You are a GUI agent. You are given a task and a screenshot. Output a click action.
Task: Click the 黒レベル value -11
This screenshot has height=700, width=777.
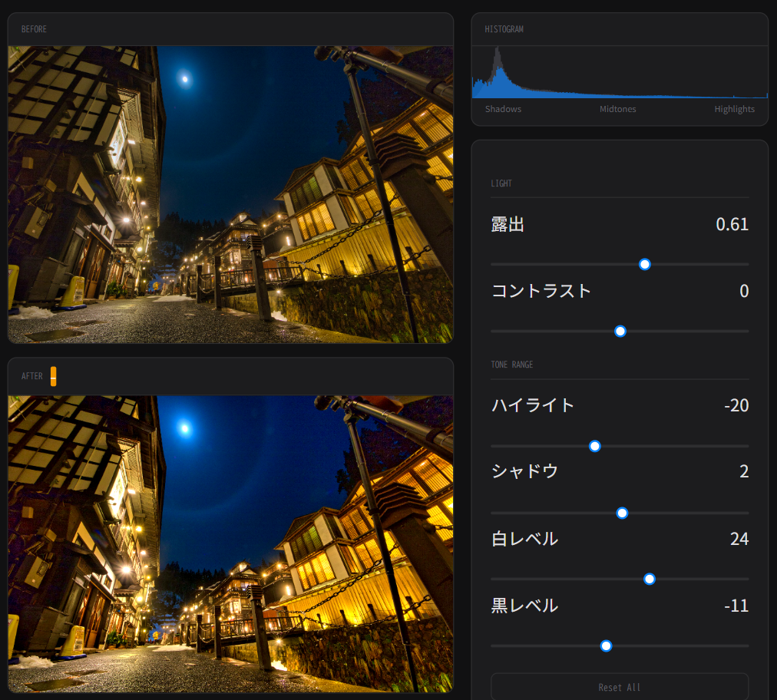pyautogui.click(x=736, y=606)
